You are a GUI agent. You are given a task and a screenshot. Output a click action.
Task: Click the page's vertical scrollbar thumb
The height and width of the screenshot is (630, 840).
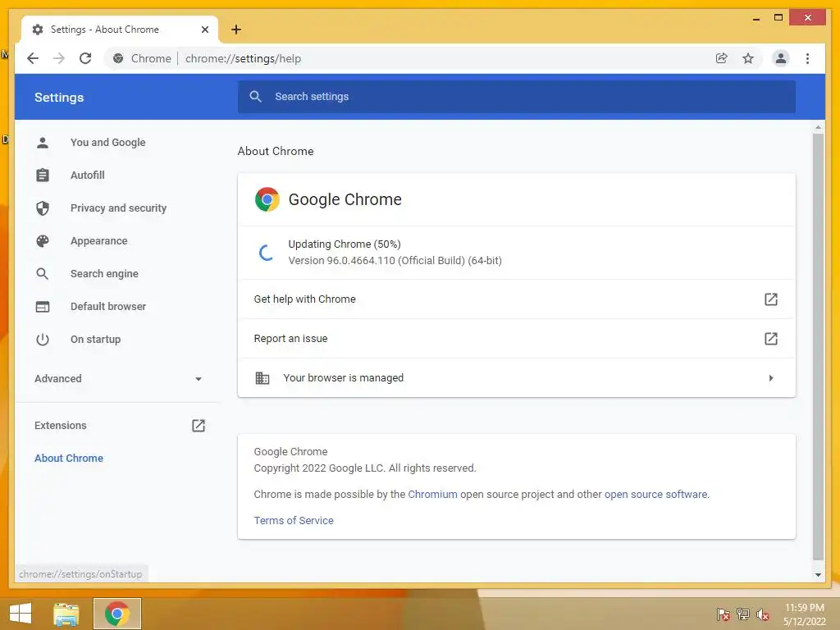tap(818, 347)
